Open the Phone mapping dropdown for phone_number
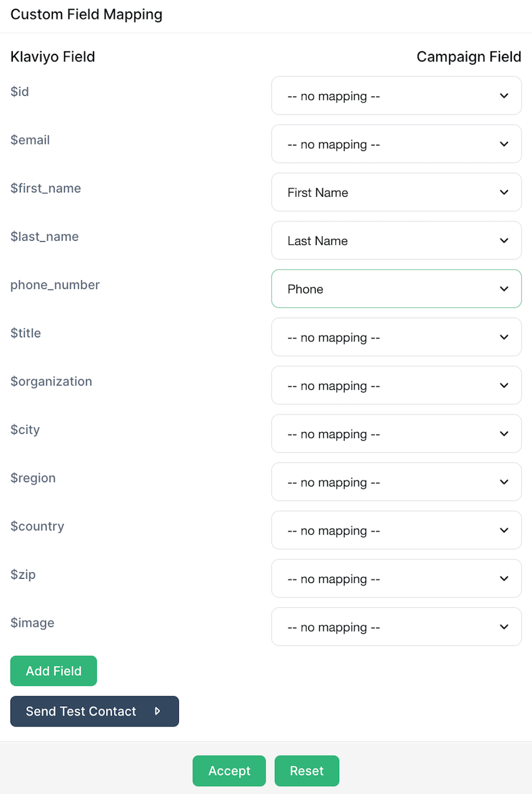Image resolution: width=532 pixels, height=794 pixels. click(396, 289)
